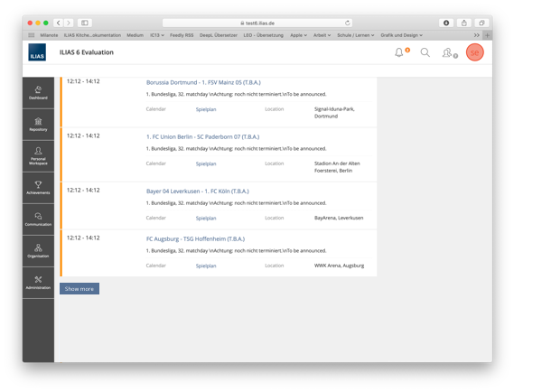Open 1. FC Union Berlin - SC Paderborn 07 event
Viewport: 542px width, 392px height.
(x=202, y=137)
